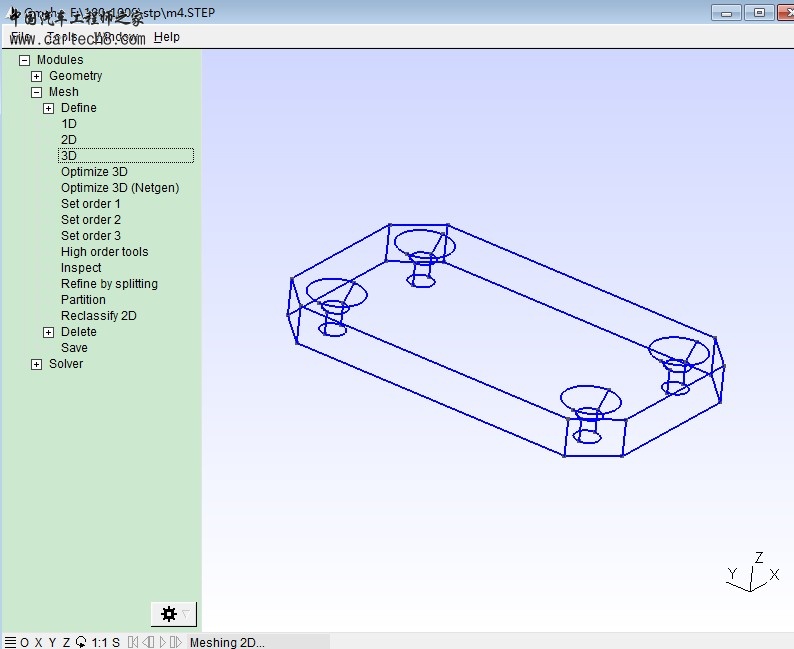Image resolution: width=794 pixels, height=649 pixels.
Task: Click Refine by splitting
Action: (x=109, y=284)
